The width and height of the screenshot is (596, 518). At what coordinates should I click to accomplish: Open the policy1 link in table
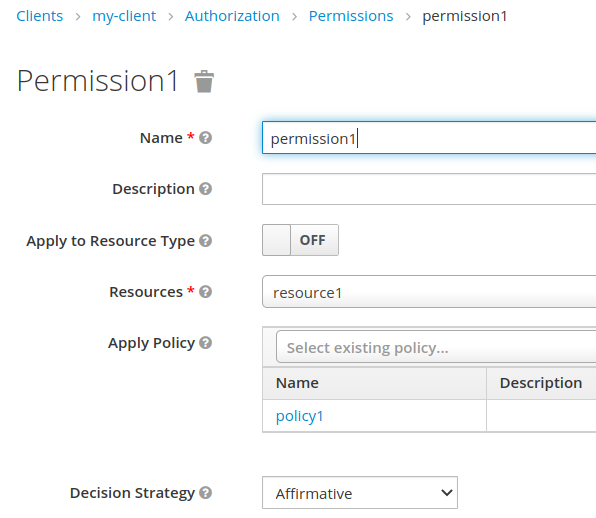tap(299, 416)
